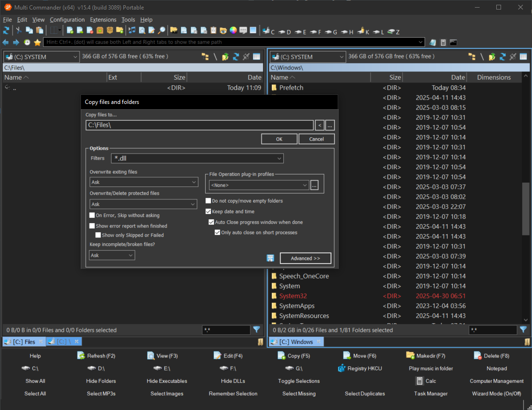
Task: Open the Tools menu
Action: [128, 20]
